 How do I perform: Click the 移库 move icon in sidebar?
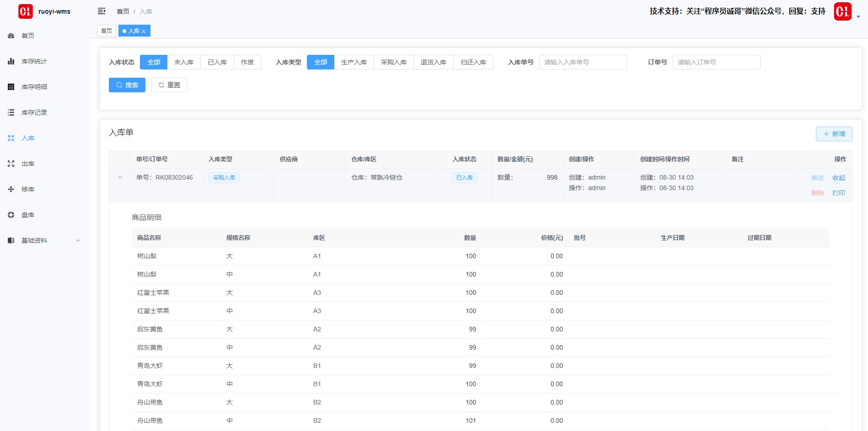pos(11,189)
